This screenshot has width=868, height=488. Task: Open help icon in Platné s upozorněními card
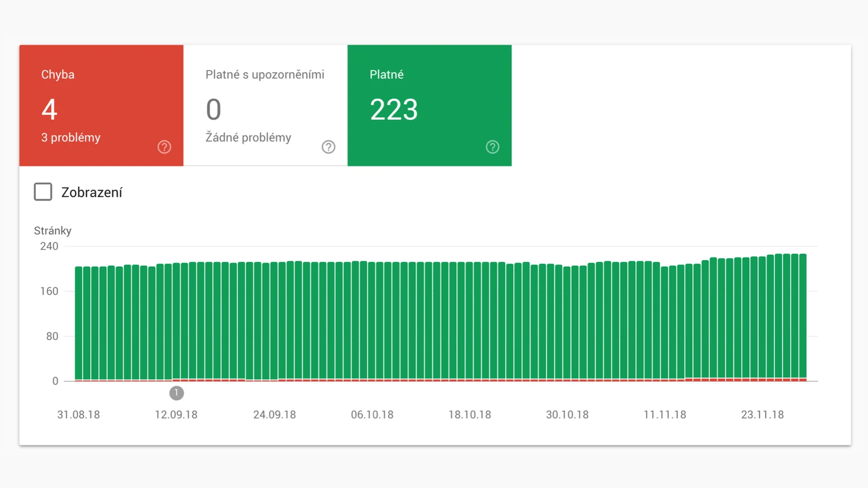pyautogui.click(x=328, y=147)
